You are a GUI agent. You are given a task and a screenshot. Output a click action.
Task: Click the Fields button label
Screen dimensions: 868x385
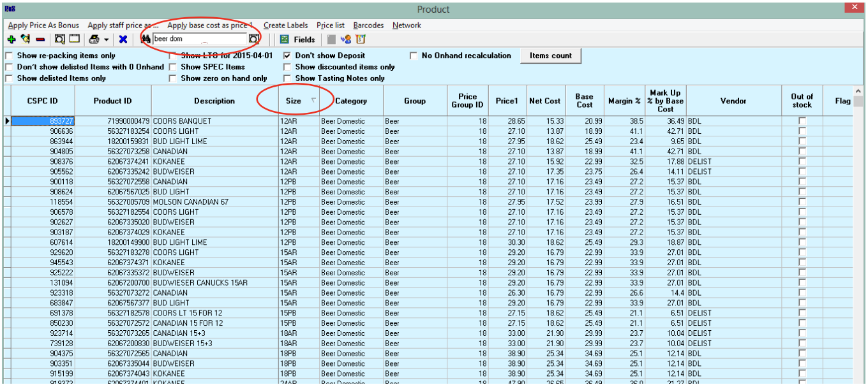[x=304, y=40]
